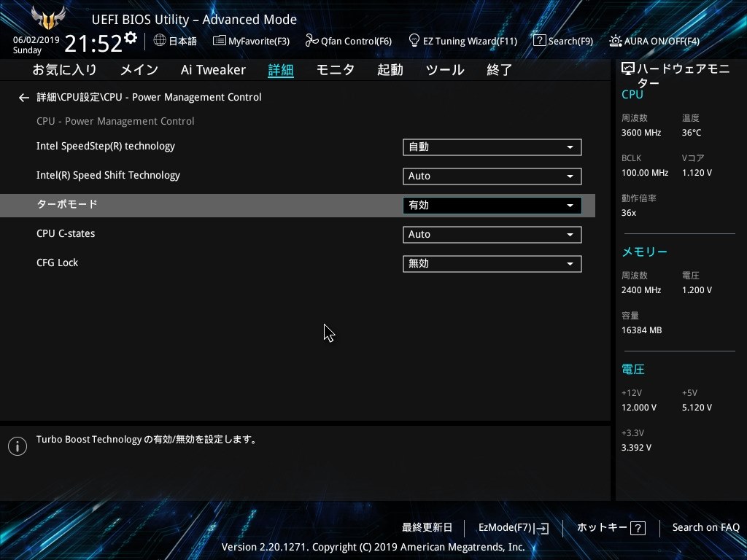This screenshot has width=747, height=560.
Task: Toggle AURA ON/OFF(F4) lighting
Action: coord(654,42)
